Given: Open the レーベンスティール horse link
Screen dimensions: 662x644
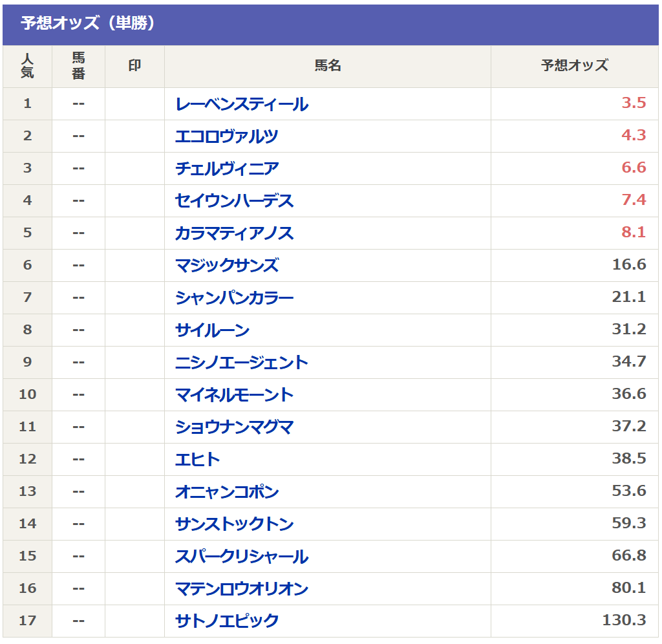Looking at the screenshot, I should (241, 104).
